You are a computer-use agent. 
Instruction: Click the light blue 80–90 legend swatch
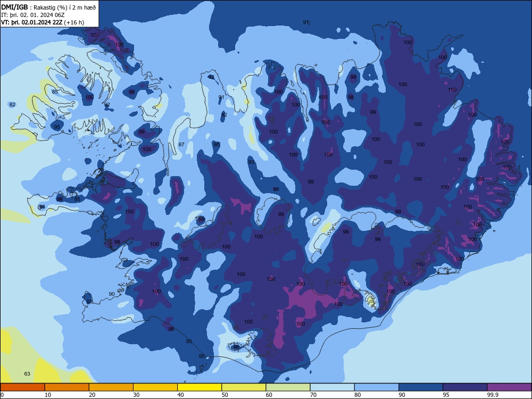click(x=377, y=387)
